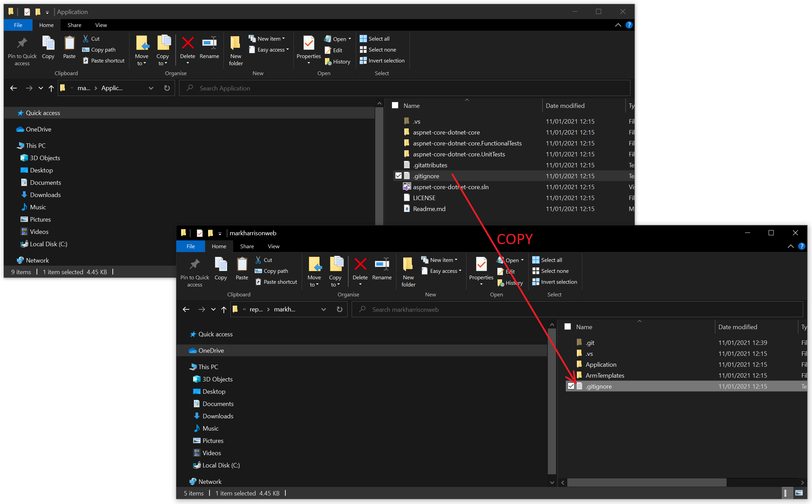Click Select all in markharrisonweb ribbon
This screenshot has height=504, width=812.
[551, 260]
